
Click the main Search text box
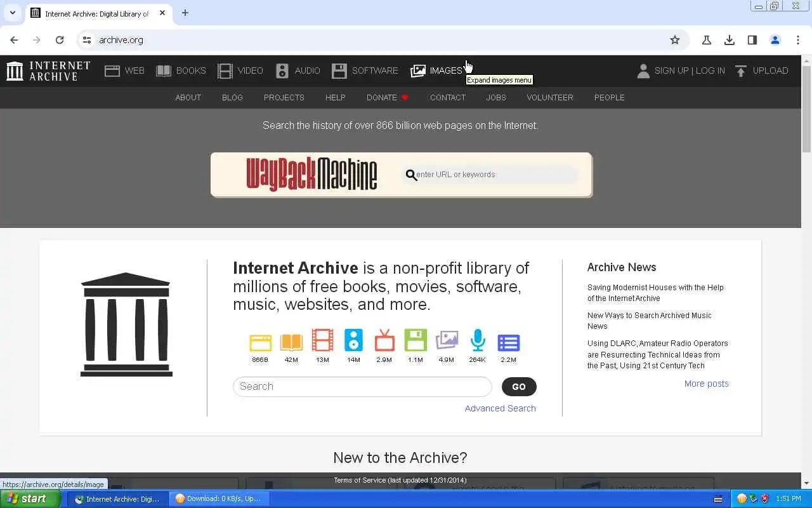[x=362, y=386]
